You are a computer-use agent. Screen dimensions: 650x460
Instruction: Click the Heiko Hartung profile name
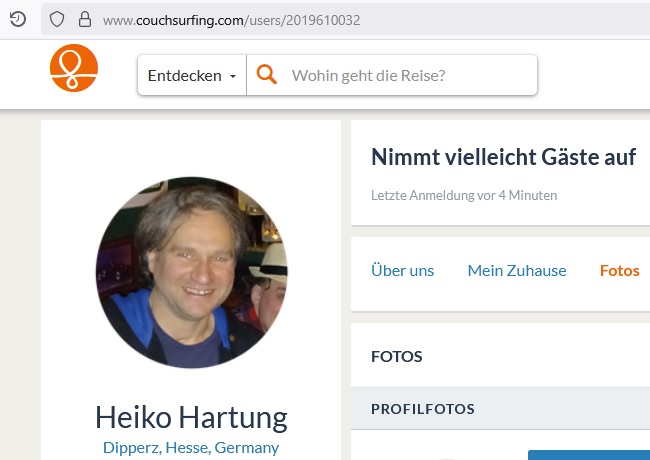tap(191, 416)
